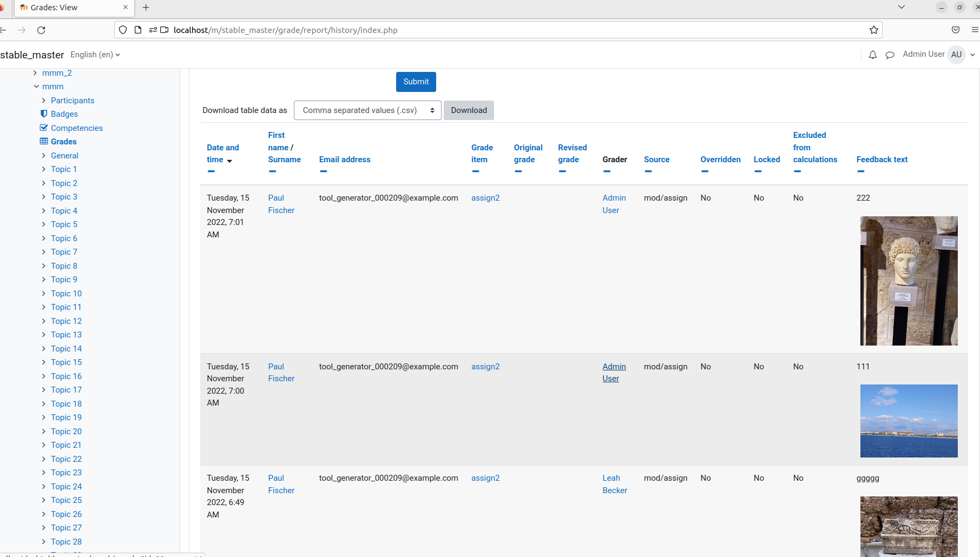Hide the Overridden column
This screenshot has height=557, width=980.
click(x=705, y=171)
